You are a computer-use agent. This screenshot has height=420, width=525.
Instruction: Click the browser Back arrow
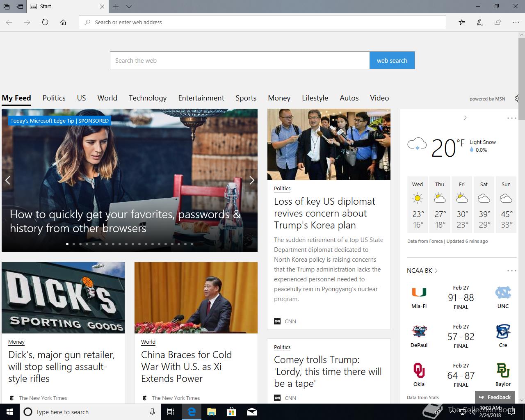pyautogui.click(x=9, y=22)
